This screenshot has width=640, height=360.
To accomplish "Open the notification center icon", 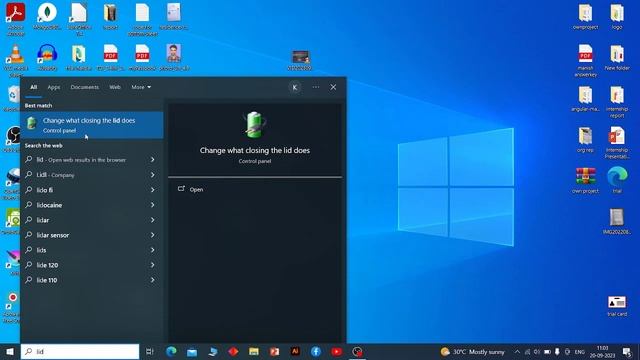I will (627, 351).
